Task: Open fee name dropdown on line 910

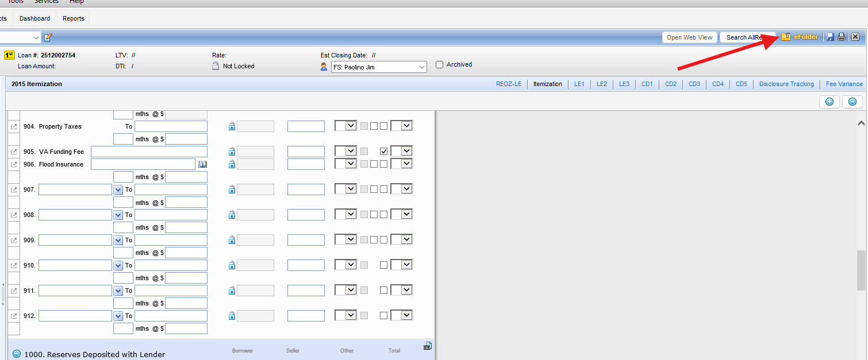Action: pos(118,265)
